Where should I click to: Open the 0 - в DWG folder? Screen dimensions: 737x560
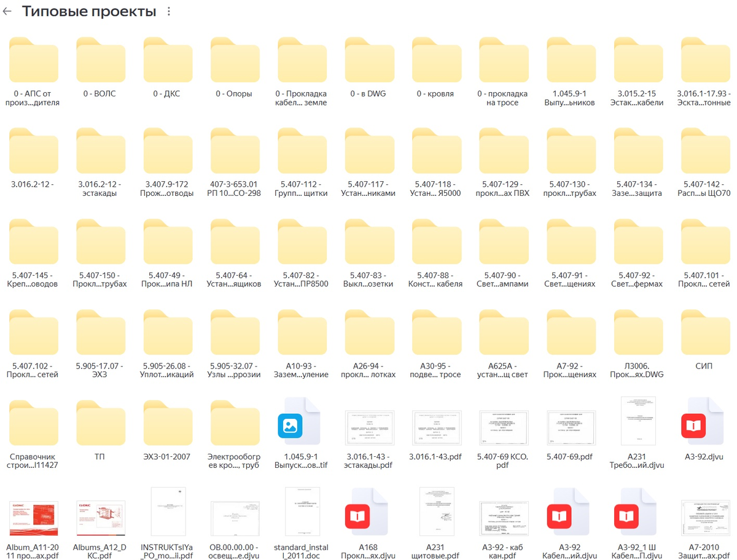(370, 60)
